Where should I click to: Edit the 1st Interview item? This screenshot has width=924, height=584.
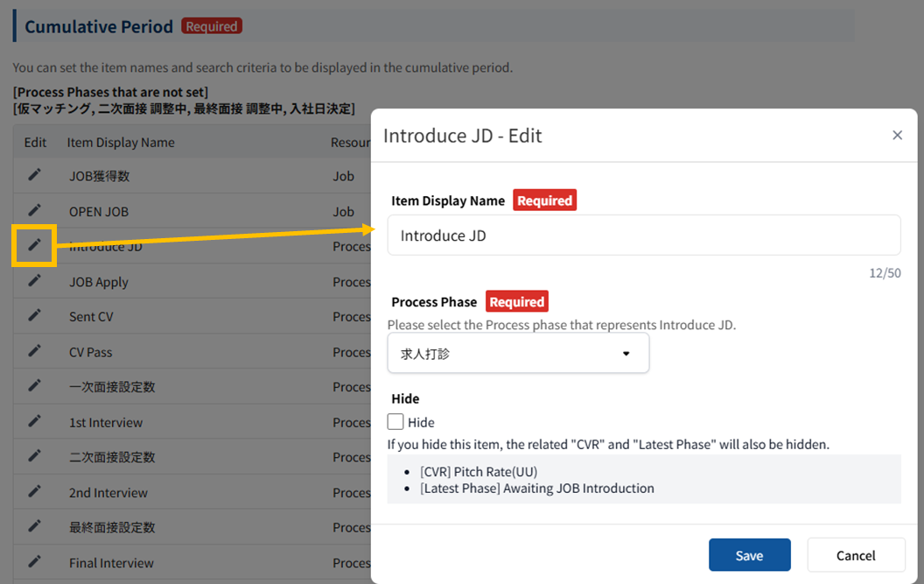pos(34,421)
